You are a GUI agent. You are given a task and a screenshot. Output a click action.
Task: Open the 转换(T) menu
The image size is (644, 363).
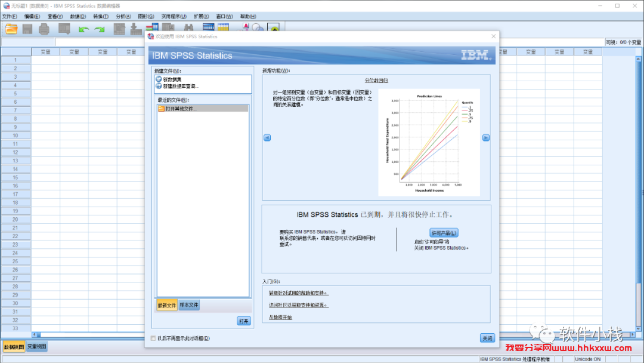click(x=101, y=17)
